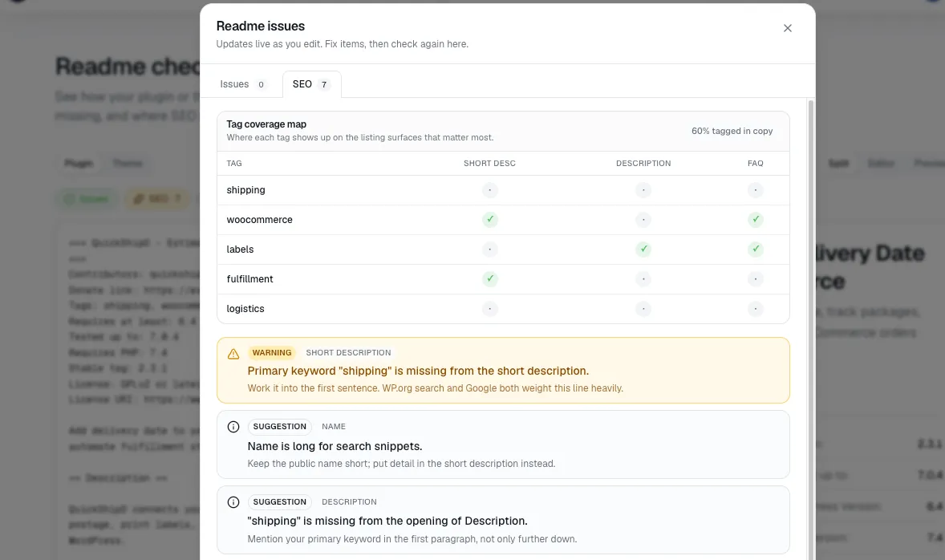Click the 'shipping' tag row label
Viewport: 945px width, 560px height.
[246, 190]
